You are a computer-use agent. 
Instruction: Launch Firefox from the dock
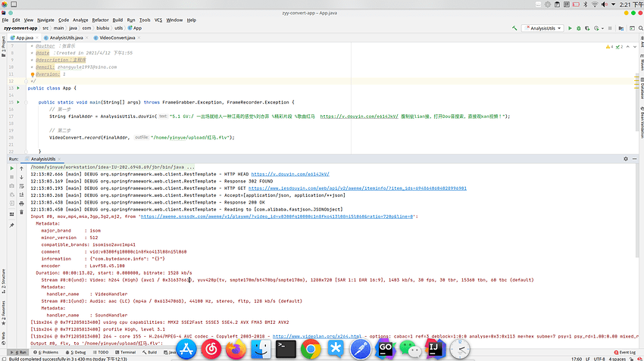[x=236, y=350]
